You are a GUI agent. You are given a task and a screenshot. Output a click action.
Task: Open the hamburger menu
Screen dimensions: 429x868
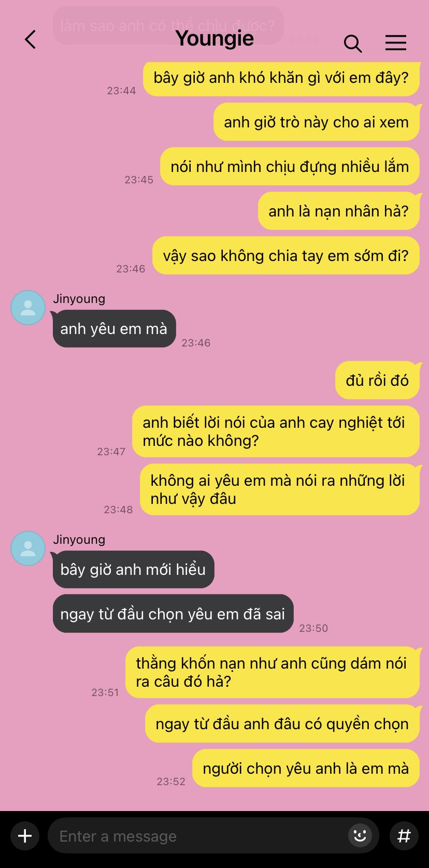click(x=396, y=42)
